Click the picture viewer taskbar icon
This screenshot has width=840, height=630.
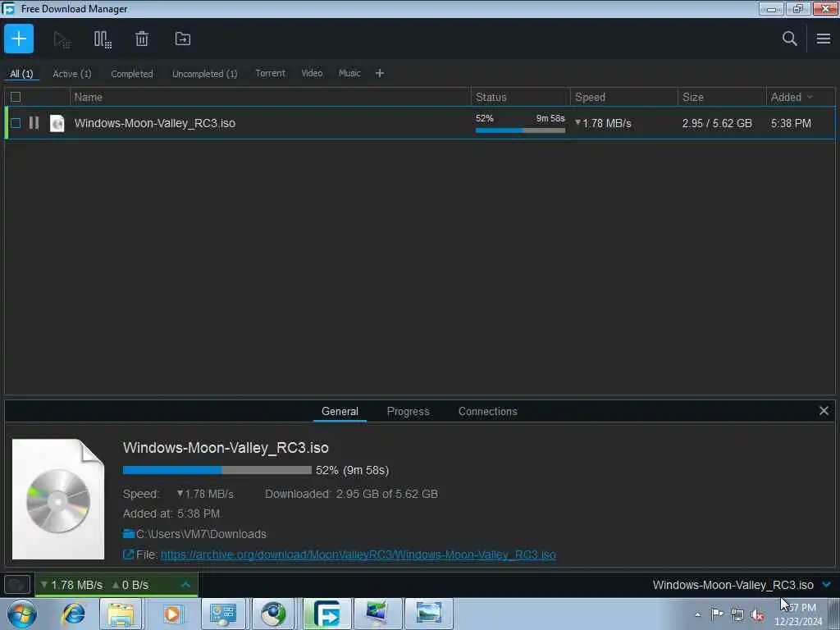click(x=428, y=614)
